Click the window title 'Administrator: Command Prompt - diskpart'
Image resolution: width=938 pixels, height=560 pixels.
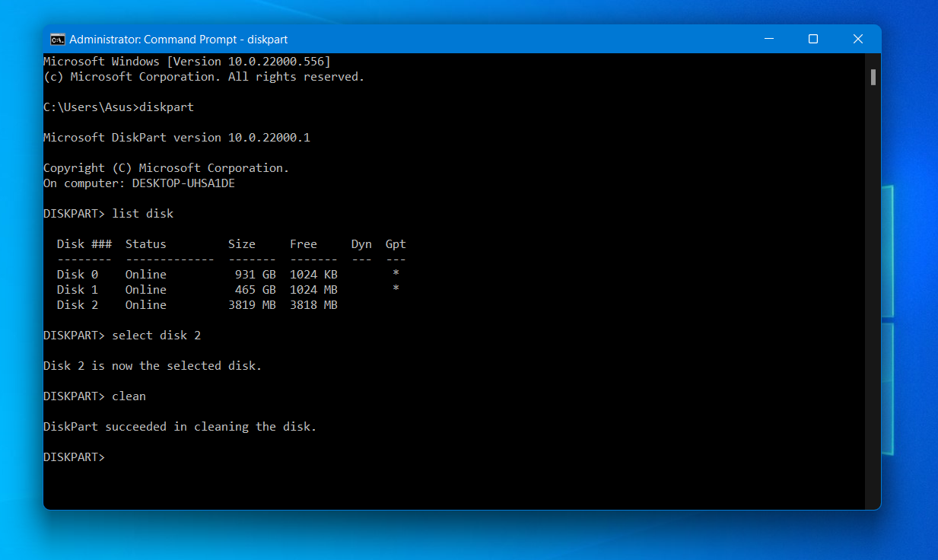click(x=179, y=39)
